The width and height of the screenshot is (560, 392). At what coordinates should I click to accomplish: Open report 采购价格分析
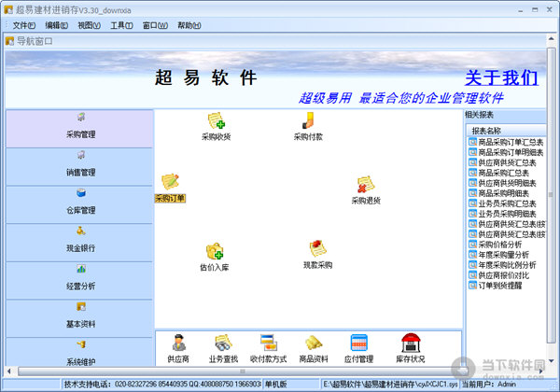click(x=496, y=245)
